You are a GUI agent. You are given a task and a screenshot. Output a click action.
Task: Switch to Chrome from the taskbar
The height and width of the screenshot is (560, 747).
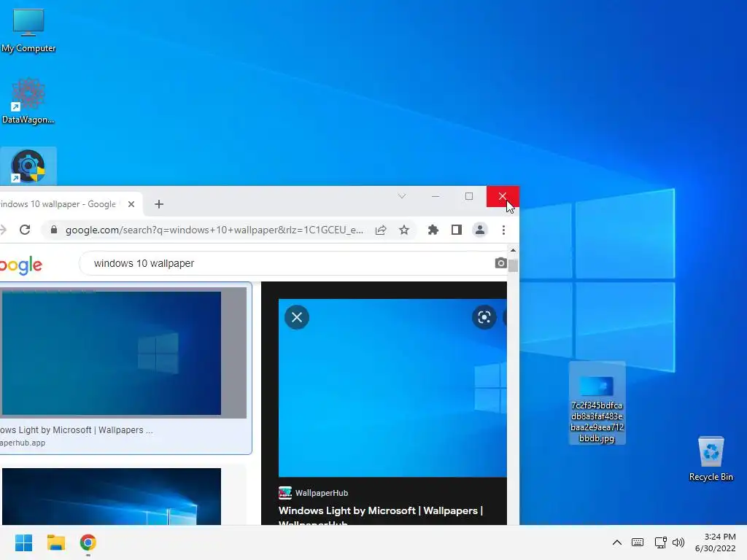point(88,542)
